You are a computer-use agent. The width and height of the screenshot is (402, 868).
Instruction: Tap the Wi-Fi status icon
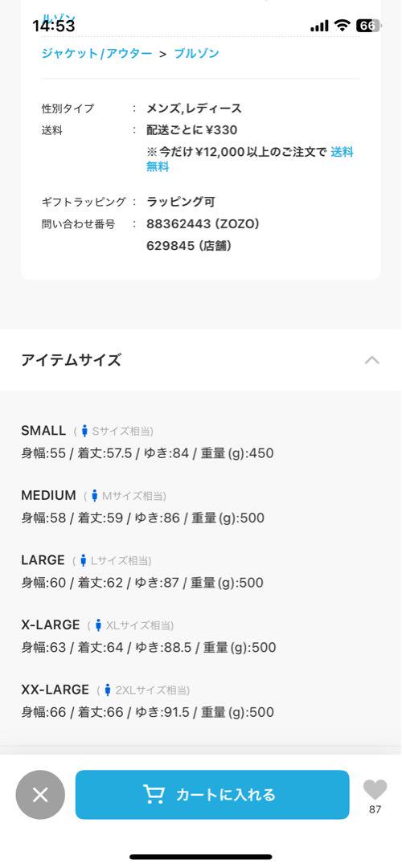tap(343, 26)
